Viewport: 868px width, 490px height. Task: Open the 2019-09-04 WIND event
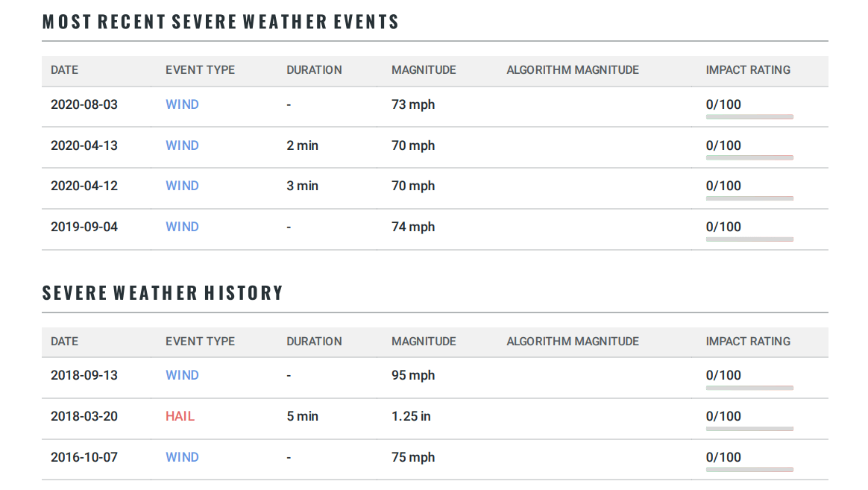181,227
